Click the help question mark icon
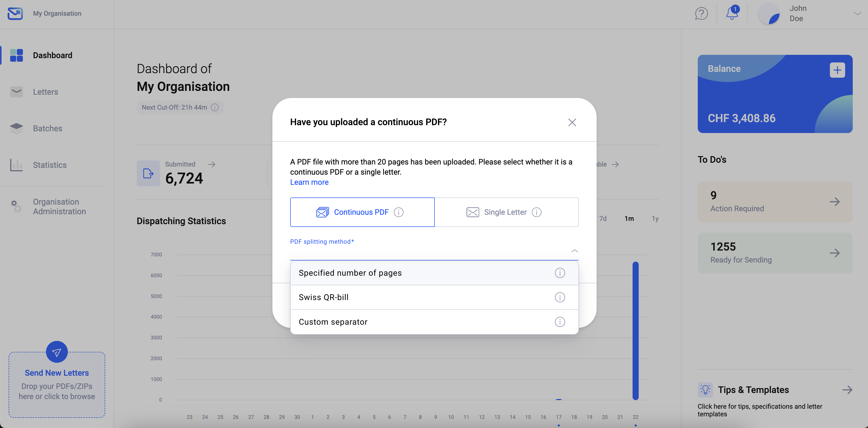The width and height of the screenshot is (868, 428). point(701,14)
